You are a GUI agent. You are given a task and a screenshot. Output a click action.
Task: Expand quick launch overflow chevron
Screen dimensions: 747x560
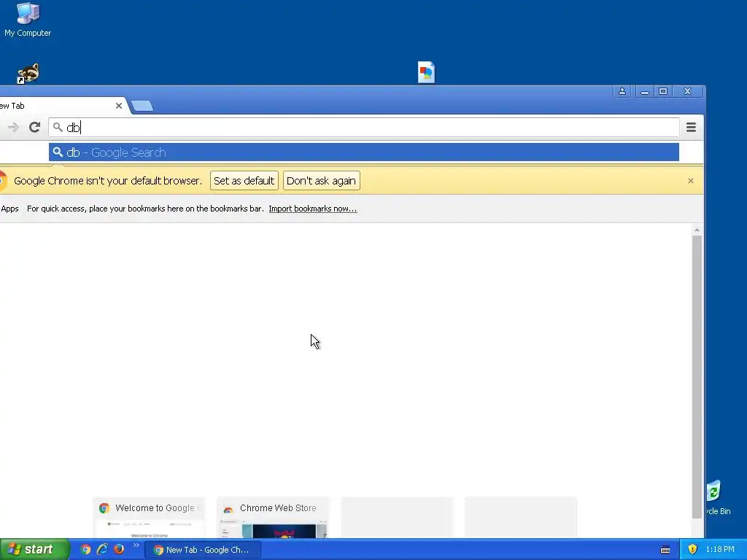(136, 545)
